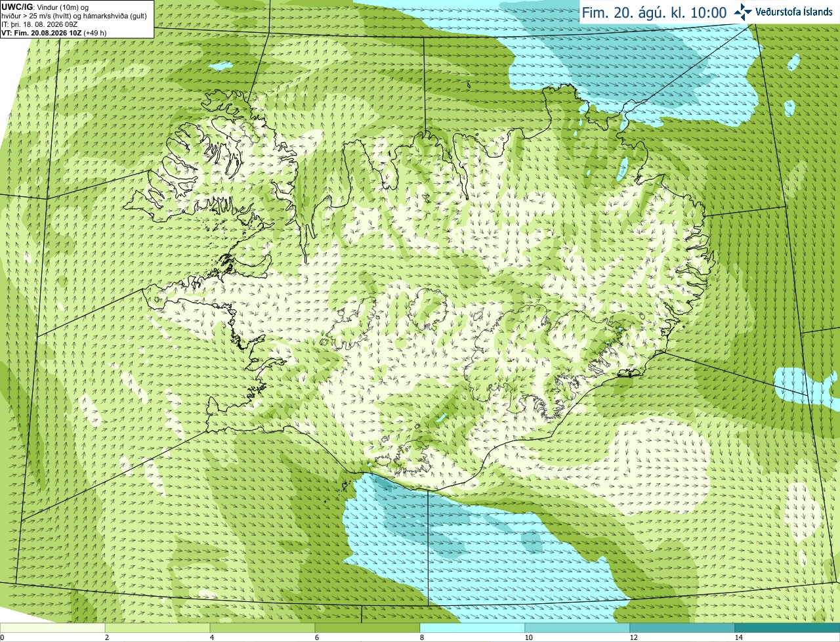Screen dimensions: 840x642
Task: Click the bold VT: Fim. 20.08.2026 10Z line
Action: pyautogui.click(x=54, y=32)
